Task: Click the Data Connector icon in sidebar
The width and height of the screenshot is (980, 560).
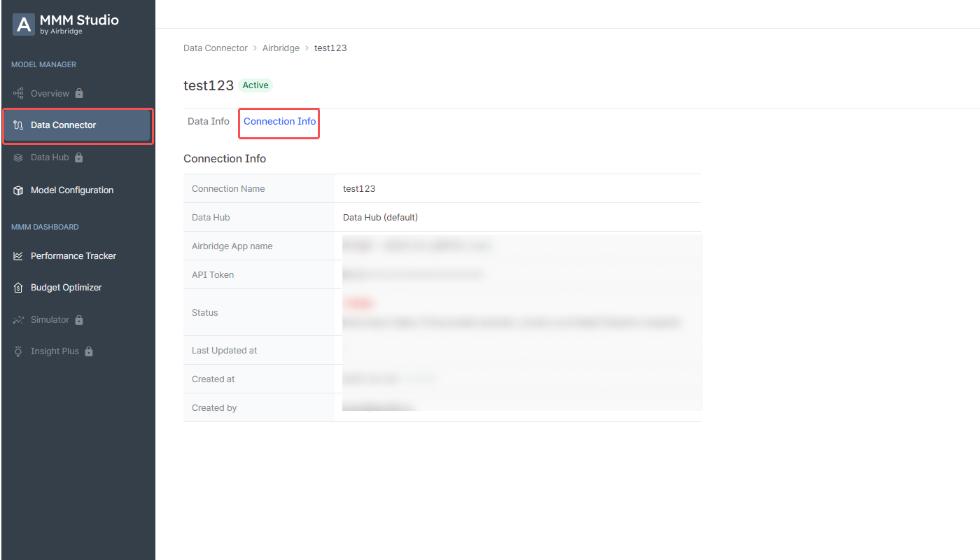Action: [18, 125]
